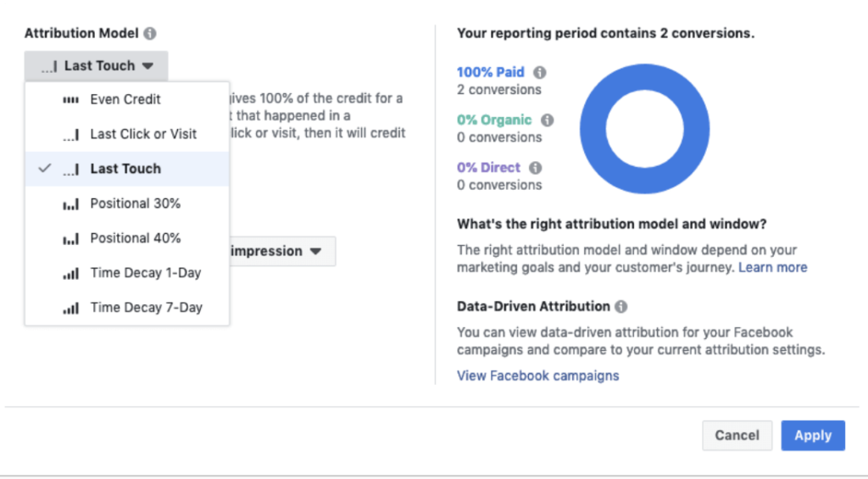Expand the impression attribution window dropdown
Screen dimensions: 868x479
pyautogui.click(x=276, y=252)
